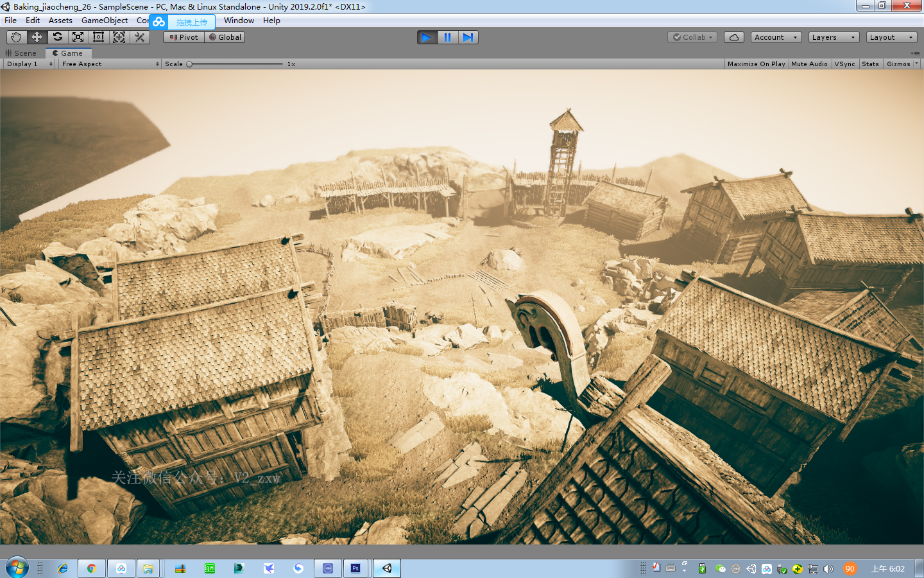Open the blue bird app in taskbar

(269, 568)
